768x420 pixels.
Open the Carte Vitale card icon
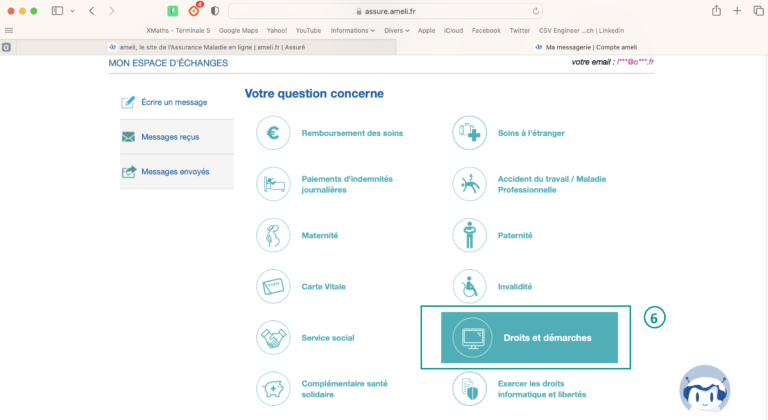click(x=273, y=286)
